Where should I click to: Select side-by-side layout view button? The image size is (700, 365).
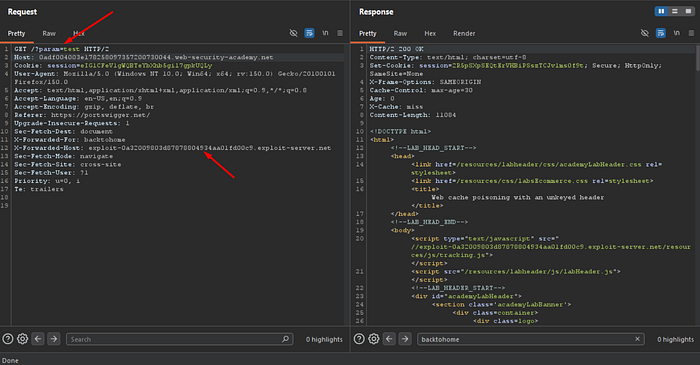[x=661, y=11]
